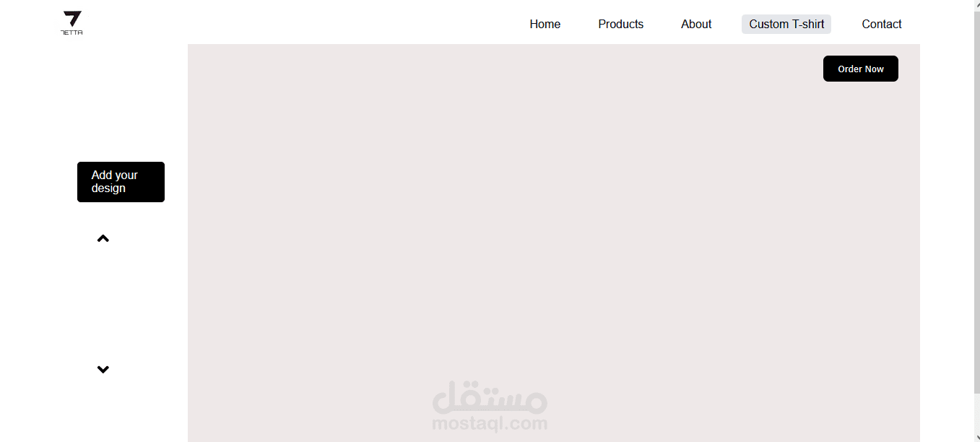Click the T-shirt design canvas area

tap(554, 243)
